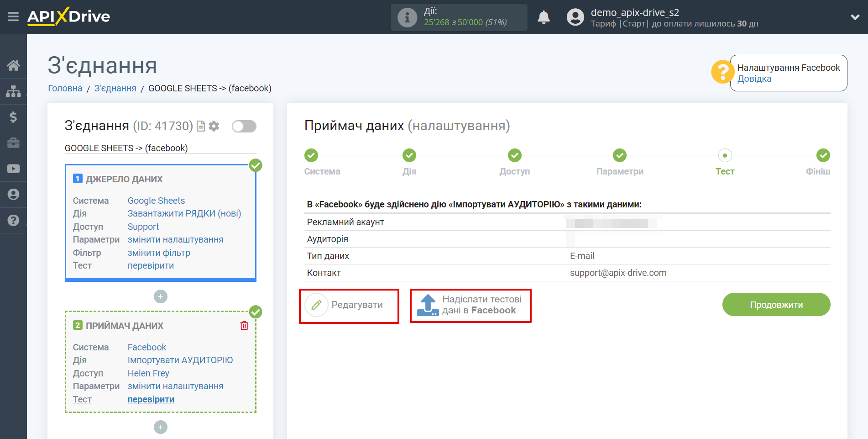The width and height of the screenshot is (868, 439).
Task: Click the ApiX-Drive logo
Action: (68, 16)
